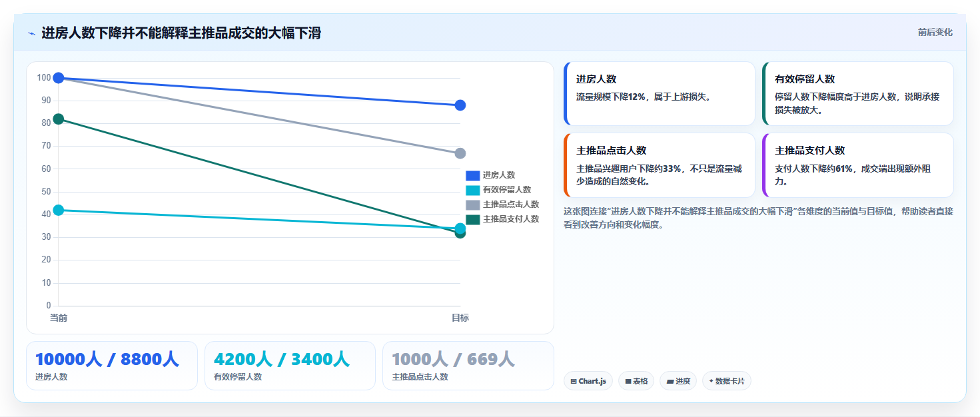Screen dimensions: 980x417
Task: Click the 目标 x-axis label
Action: 460,318
